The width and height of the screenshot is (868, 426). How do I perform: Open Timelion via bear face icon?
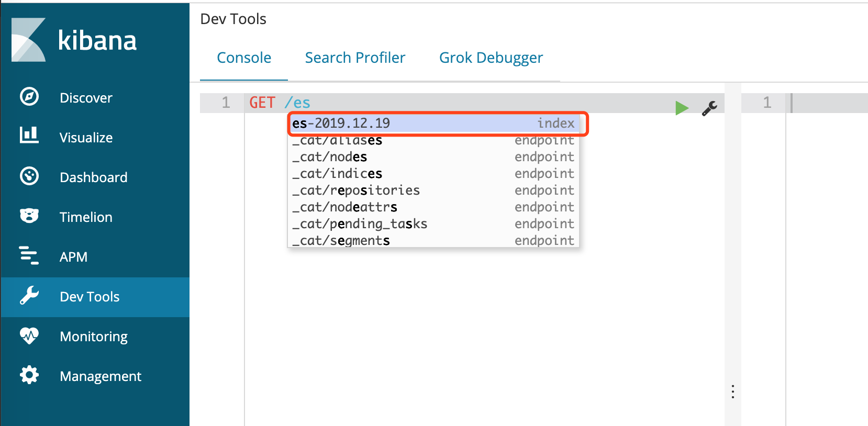coord(29,216)
